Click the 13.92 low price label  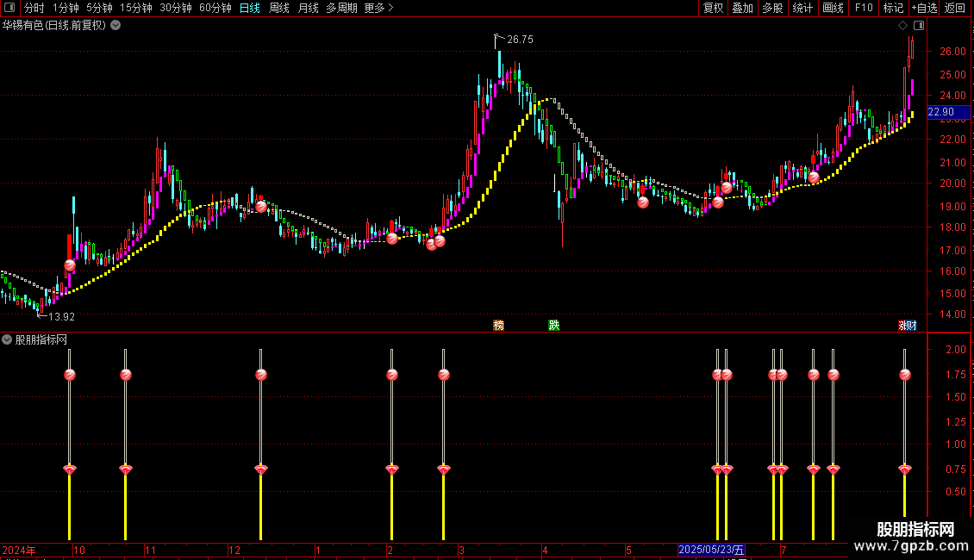(x=61, y=317)
